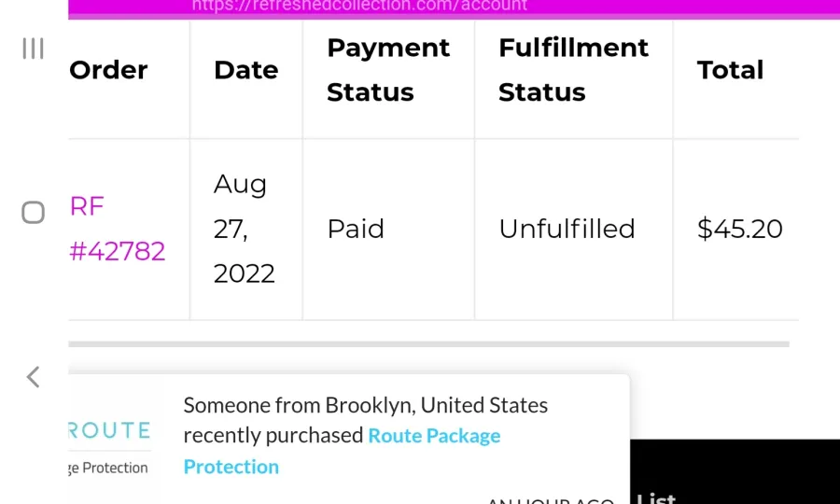840x504 pixels.
Task: Open order RF #42782
Action: (117, 229)
